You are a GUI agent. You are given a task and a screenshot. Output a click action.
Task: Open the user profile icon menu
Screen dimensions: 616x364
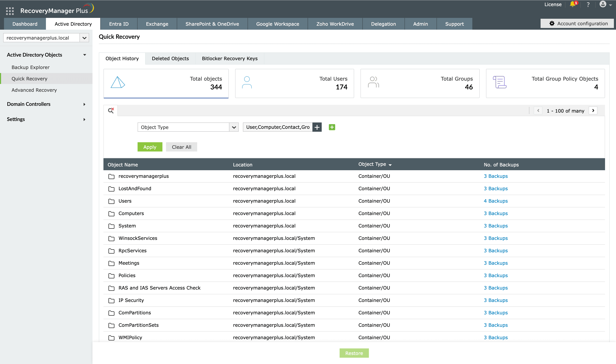pyautogui.click(x=603, y=4)
